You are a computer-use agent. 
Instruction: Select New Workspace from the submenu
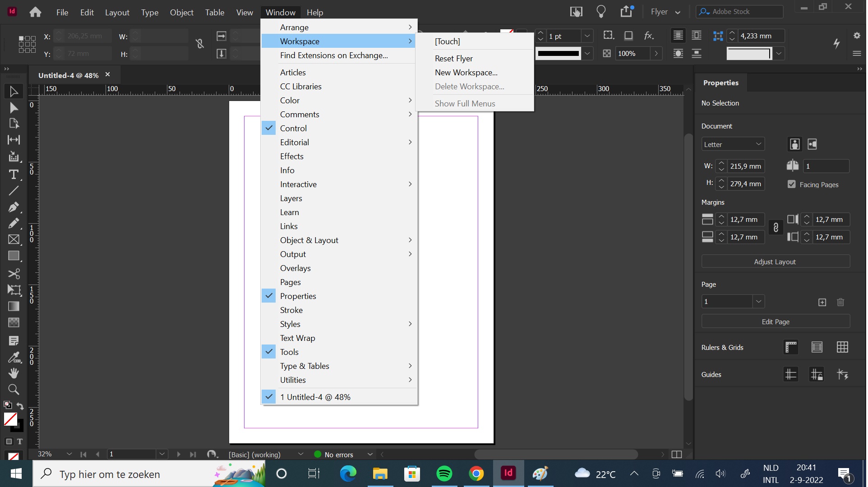(x=466, y=72)
